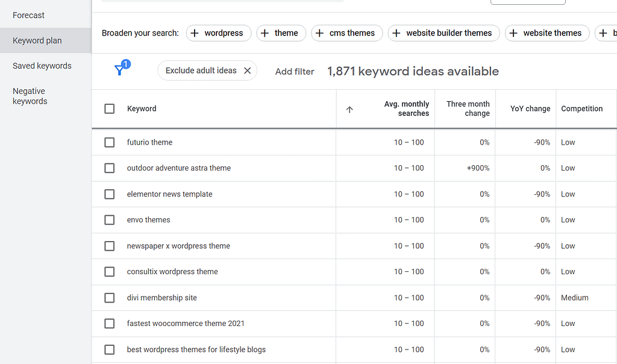Open Saved keywords
The height and width of the screenshot is (364, 617).
click(x=42, y=66)
